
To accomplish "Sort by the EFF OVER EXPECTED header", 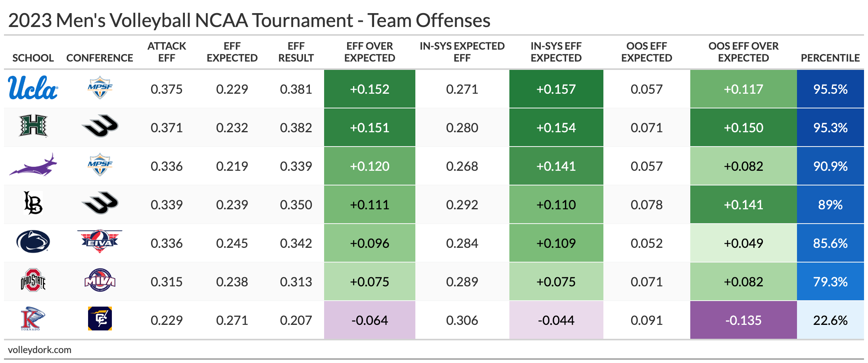I will pos(369,52).
